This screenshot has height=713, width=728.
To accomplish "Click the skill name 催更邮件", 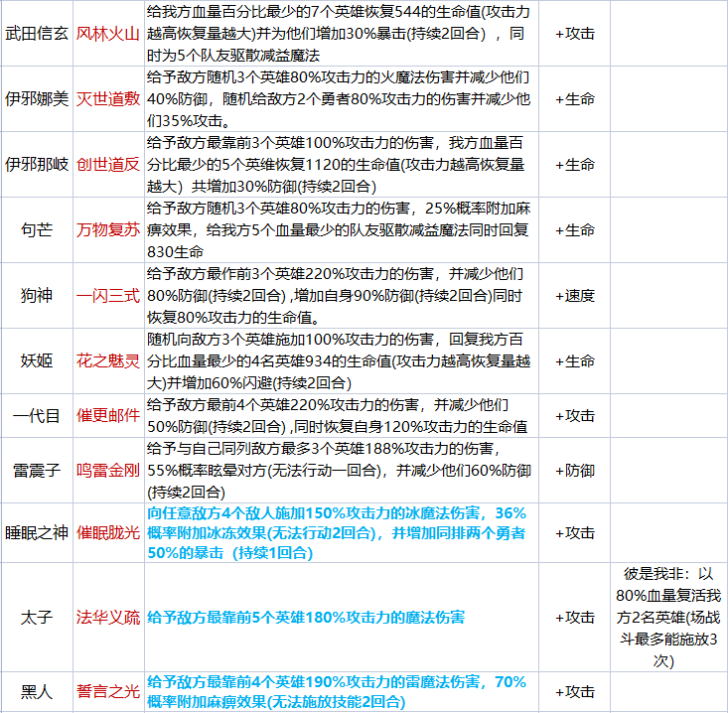I will (x=108, y=415).
